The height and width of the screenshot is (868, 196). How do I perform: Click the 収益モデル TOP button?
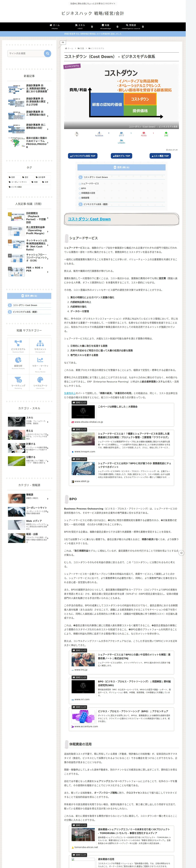click(121, 156)
